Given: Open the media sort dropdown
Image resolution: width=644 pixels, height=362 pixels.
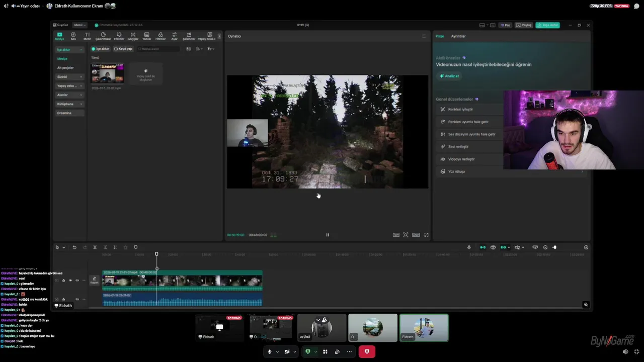Looking at the screenshot, I should [x=199, y=49].
